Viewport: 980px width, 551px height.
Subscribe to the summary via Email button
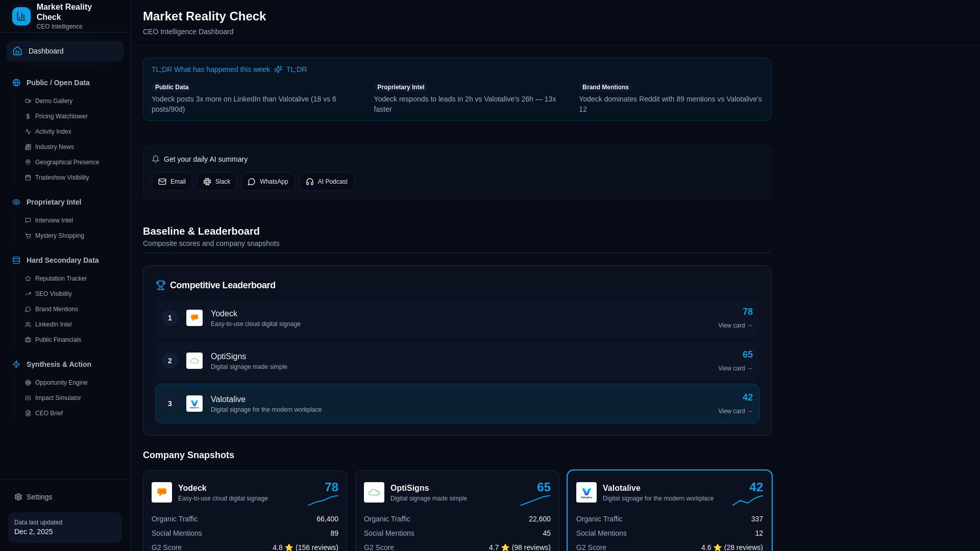pyautogui.click(x=172, y=182)
